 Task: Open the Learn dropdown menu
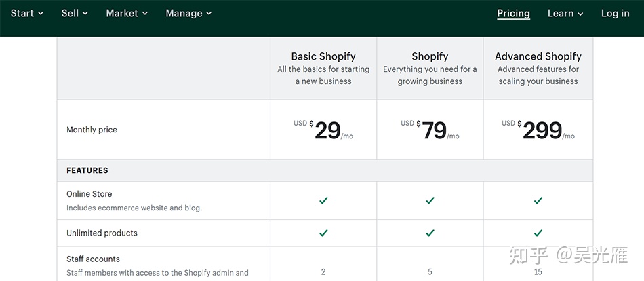point(565,13)
